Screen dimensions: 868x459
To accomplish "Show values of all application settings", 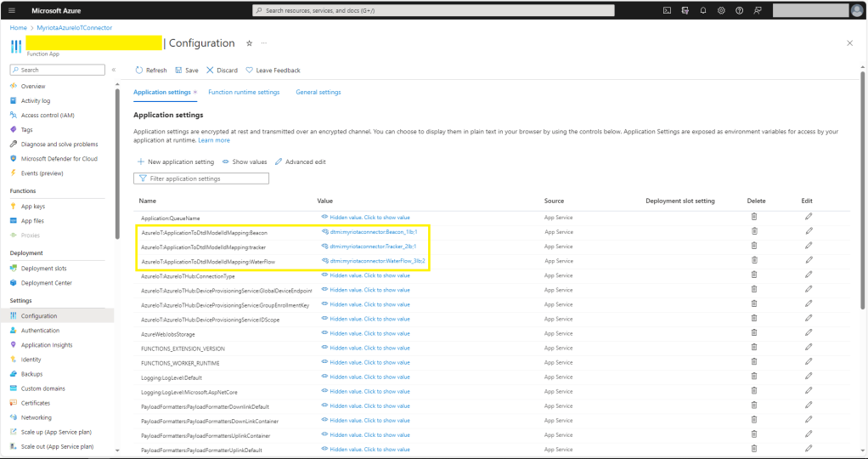I will point(245,161).
